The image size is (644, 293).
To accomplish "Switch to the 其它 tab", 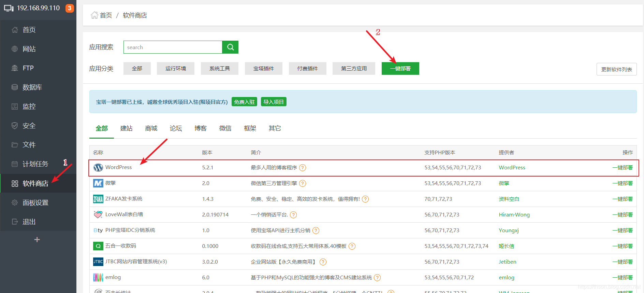I will (275, 128).
